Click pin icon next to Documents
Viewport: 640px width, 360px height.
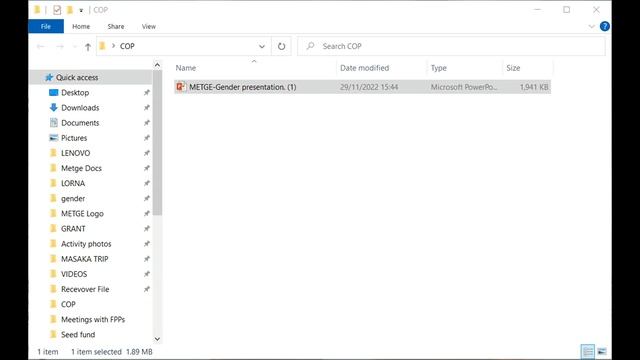pos(147,123)
